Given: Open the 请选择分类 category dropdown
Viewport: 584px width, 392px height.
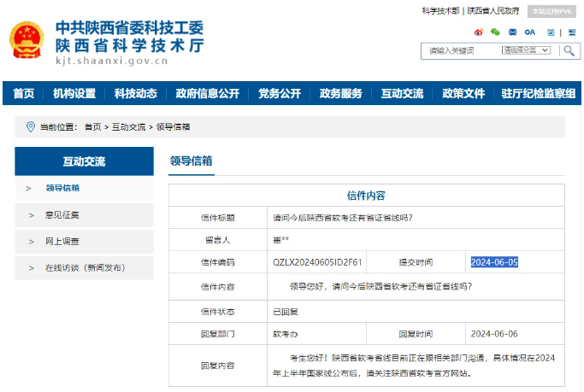Looking at the screenshot, I should (525, 51).
